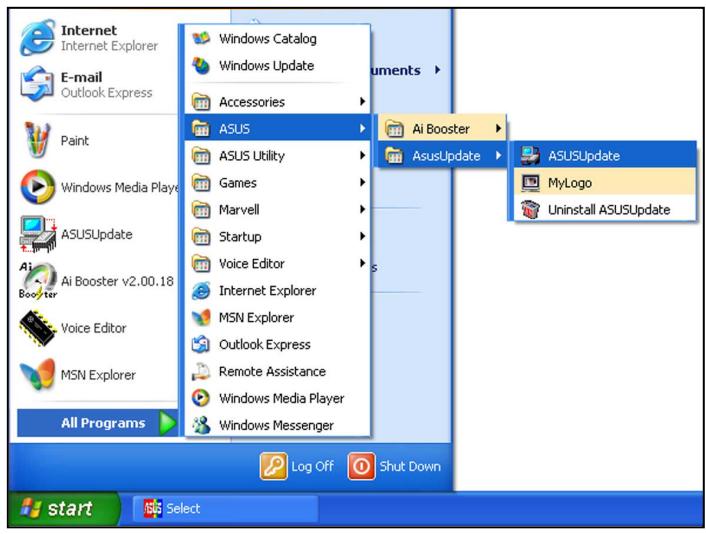Expand the ASUS Utility submenu arrow
Image resolution: width=706 pixels, height=534 pixels.
362,155
